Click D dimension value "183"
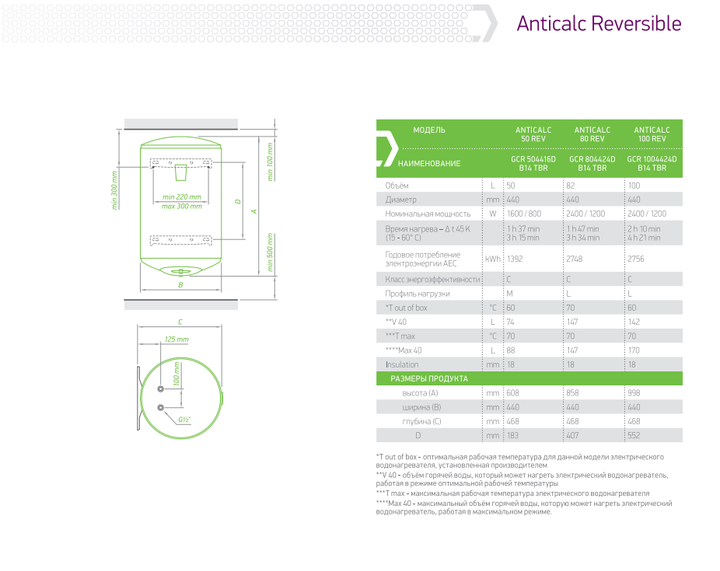This screenshot has height=571, width=720. [512, 436]
